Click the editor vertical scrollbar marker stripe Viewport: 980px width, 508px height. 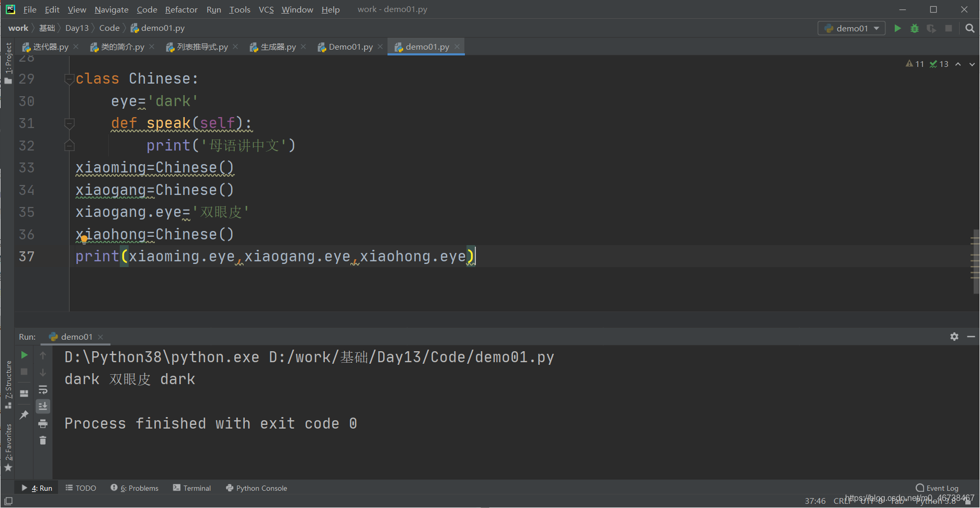(x=975, y=261)
